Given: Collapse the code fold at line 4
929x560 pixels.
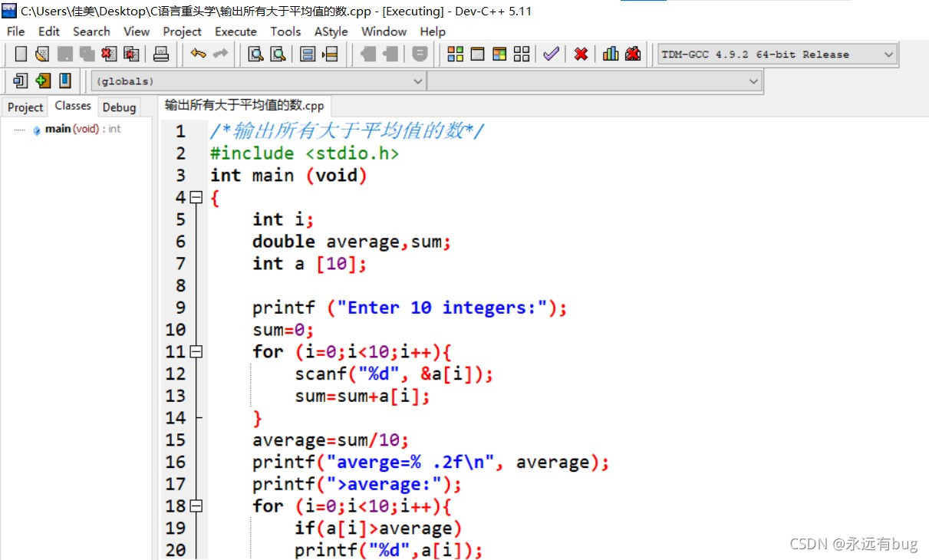Looking at the screenshot, I should (196, 197).
